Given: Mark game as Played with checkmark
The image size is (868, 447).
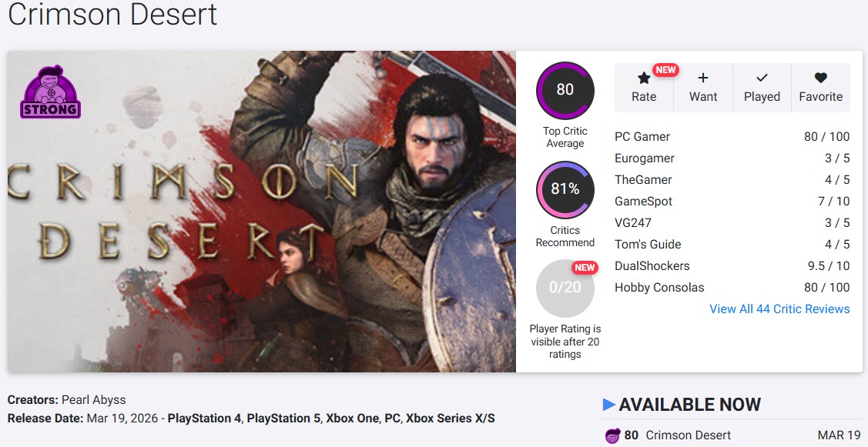Looking at the screenshot, I should point(762,78).
